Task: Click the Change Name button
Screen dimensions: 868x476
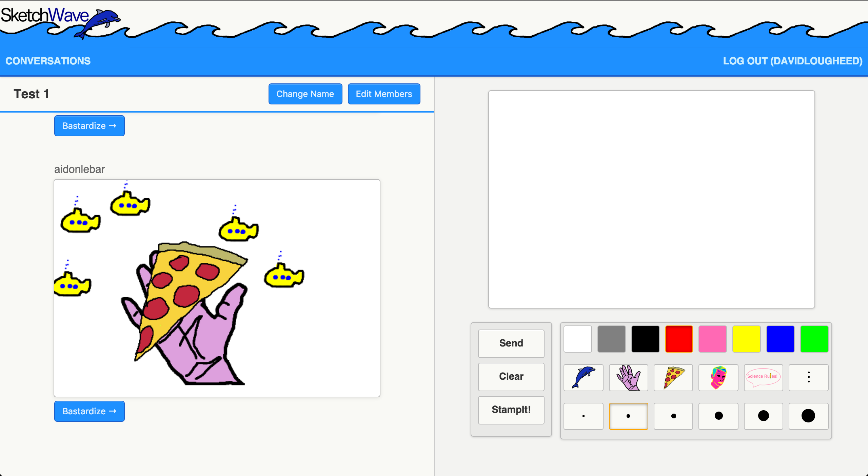Action: pos(305,94)
